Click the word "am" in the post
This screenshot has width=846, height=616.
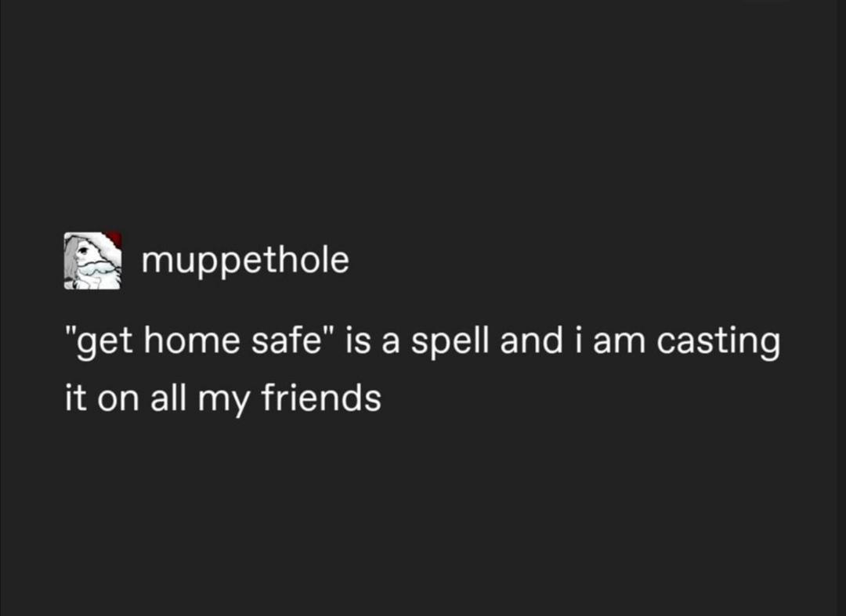(x=615, y=343)
